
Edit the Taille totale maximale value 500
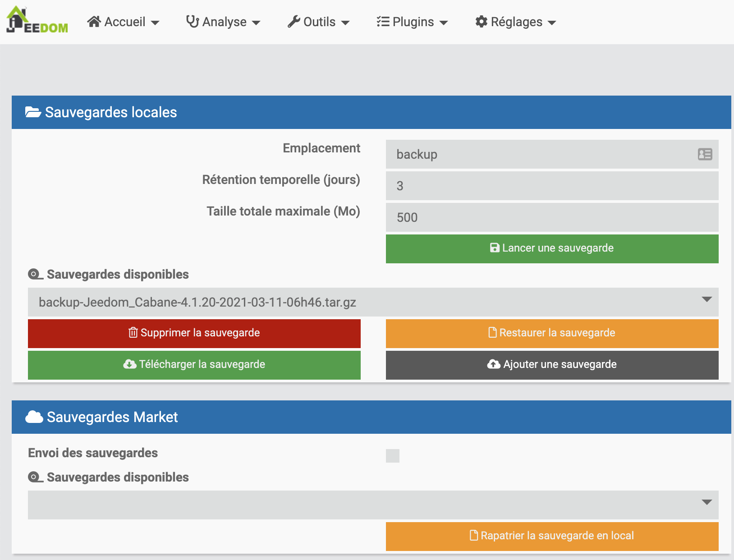552,217
